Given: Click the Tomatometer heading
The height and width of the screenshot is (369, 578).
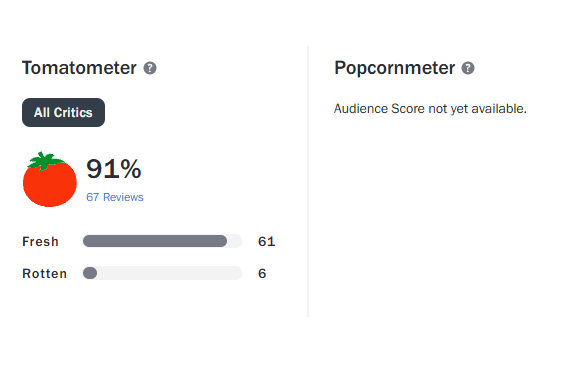Looking at the screenshot, I should [x=79, y=68].
